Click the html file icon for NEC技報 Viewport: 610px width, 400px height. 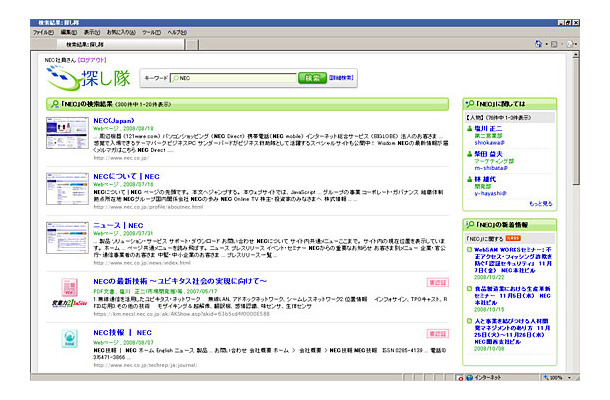click(70, 339)
